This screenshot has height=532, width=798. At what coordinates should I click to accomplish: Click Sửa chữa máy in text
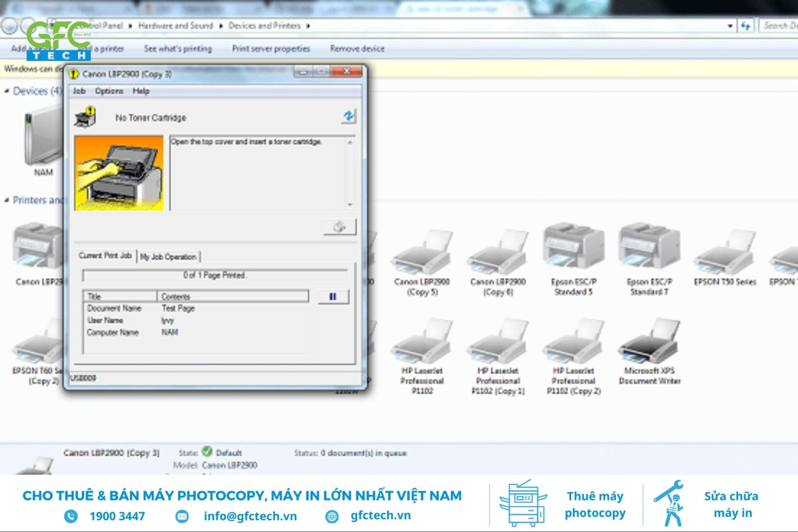[x=731, y=504]
